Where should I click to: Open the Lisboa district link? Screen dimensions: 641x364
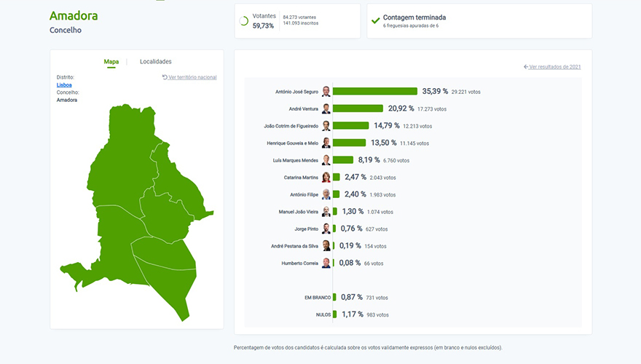[64, 84]
